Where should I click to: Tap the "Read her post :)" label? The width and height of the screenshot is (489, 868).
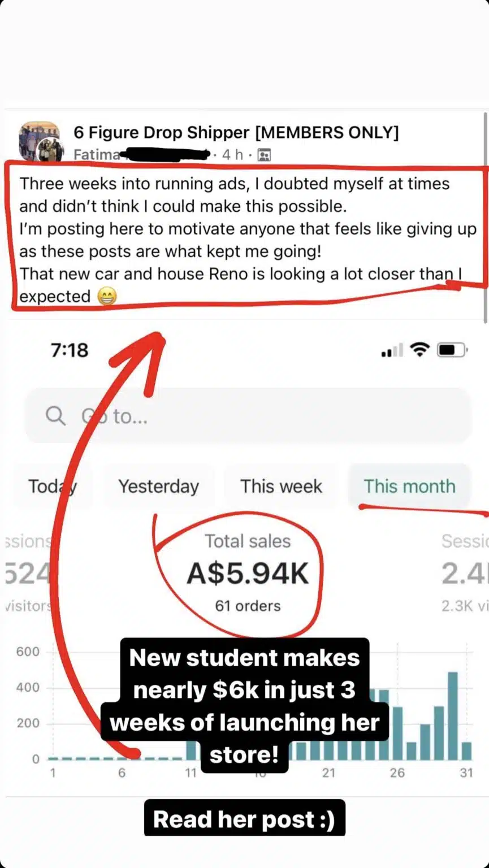point(244,819)
